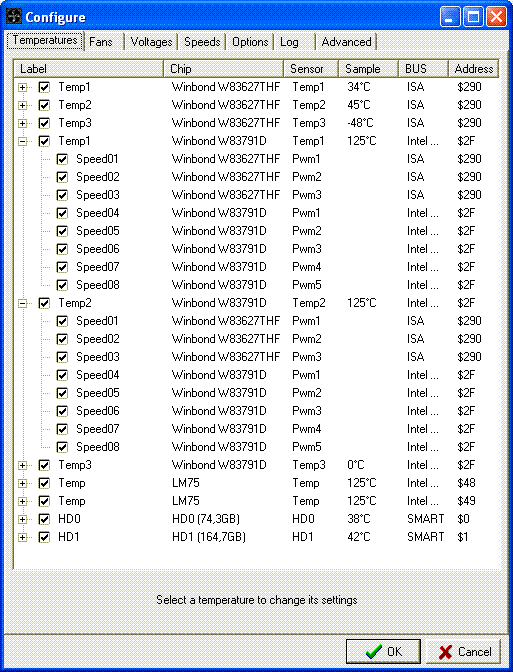Toggle checkbox for LM75 Temp at $49
Screen dimensions: 513x672
(x=44, y=501)
